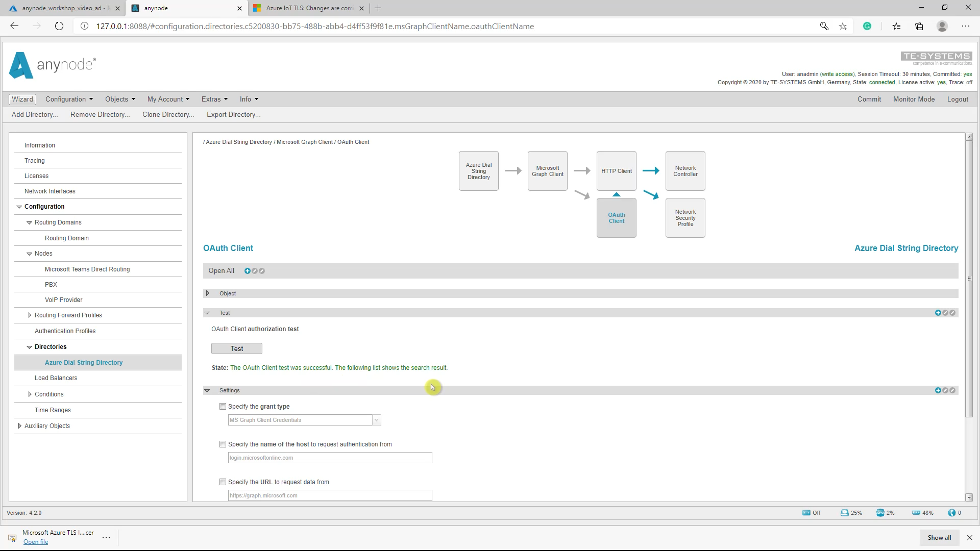Switch to Monitor Mode

coord(914,99)
